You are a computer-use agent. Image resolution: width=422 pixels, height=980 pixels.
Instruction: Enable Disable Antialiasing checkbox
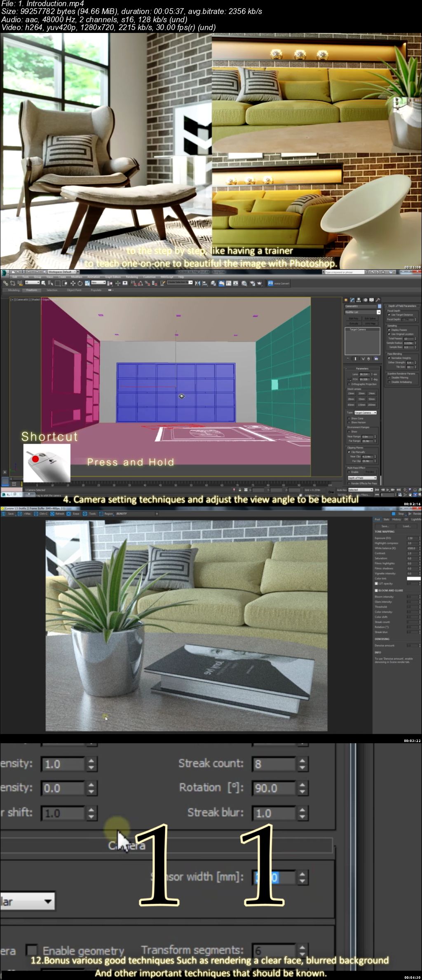coord(389,382)
